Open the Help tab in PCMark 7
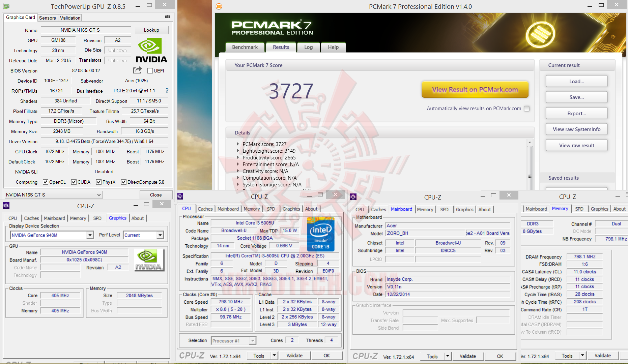 coord(333,47)
